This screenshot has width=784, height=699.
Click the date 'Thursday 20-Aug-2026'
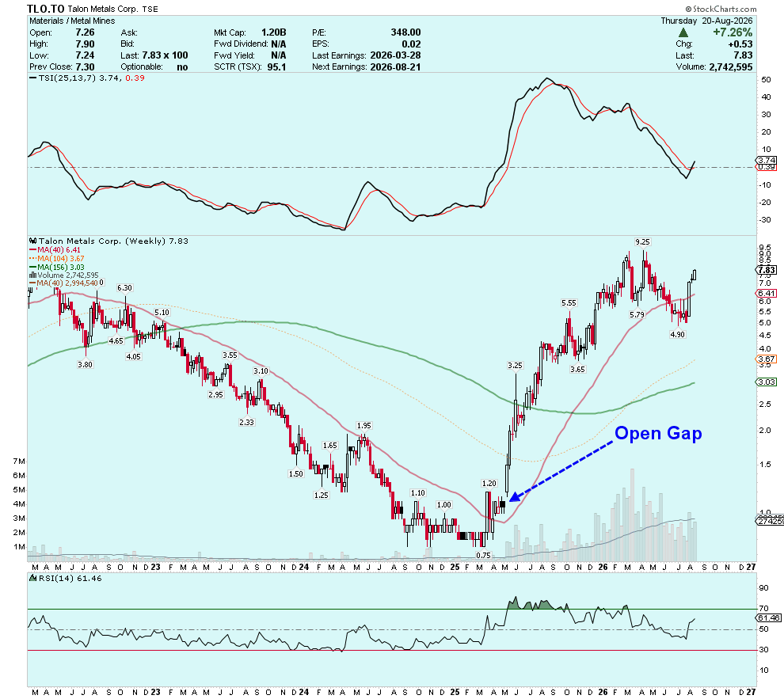tap(706, 21)
